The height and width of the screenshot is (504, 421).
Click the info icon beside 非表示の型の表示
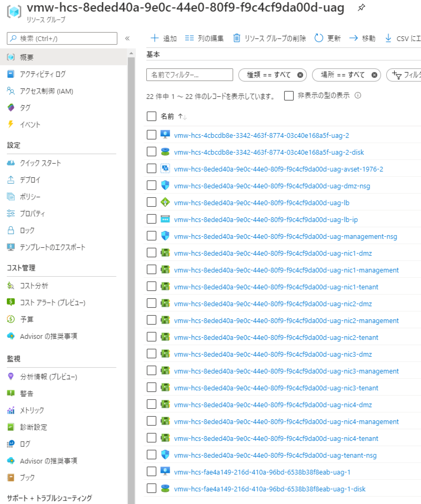(358, 95)
